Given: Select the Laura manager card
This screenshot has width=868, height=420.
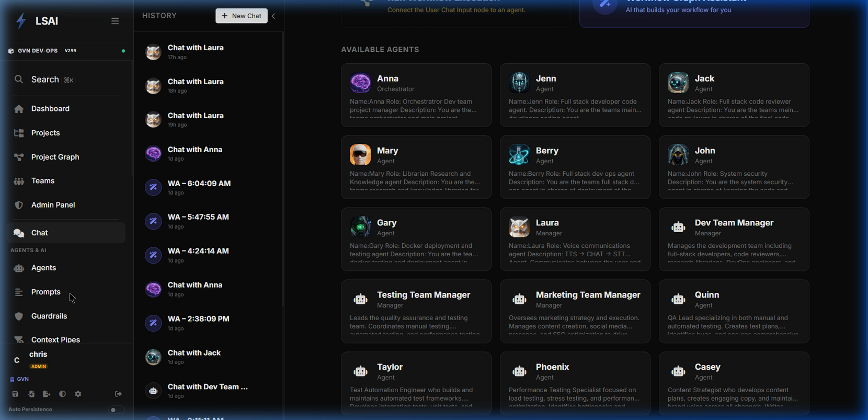Looking at the screenshot, I should (575, 240).
